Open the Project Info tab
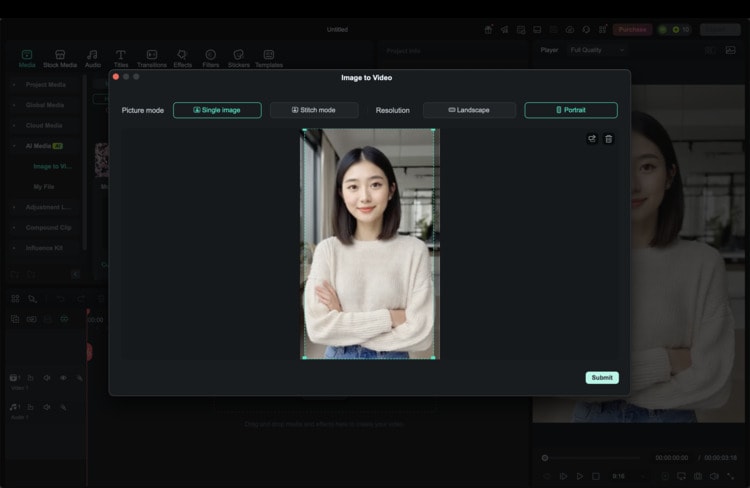Viewport: 750px width, 488px height. 403,51
